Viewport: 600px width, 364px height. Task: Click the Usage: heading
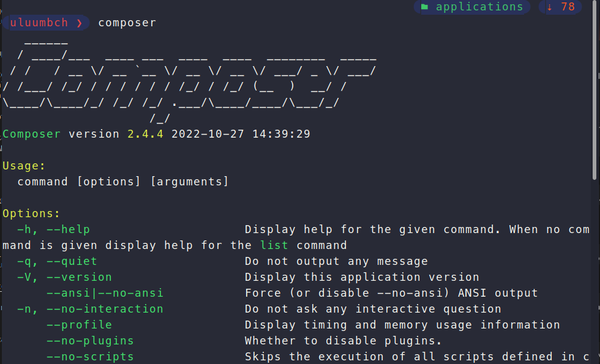(24, 166)
